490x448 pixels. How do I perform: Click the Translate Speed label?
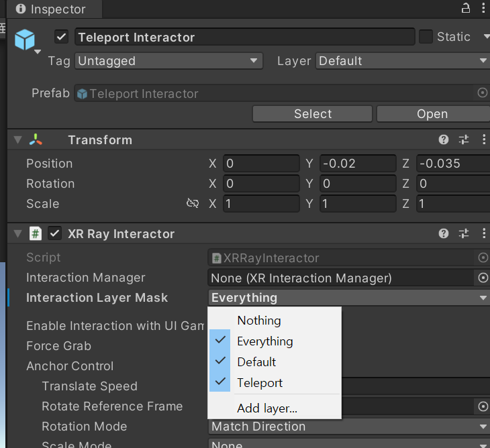point(90,386)
